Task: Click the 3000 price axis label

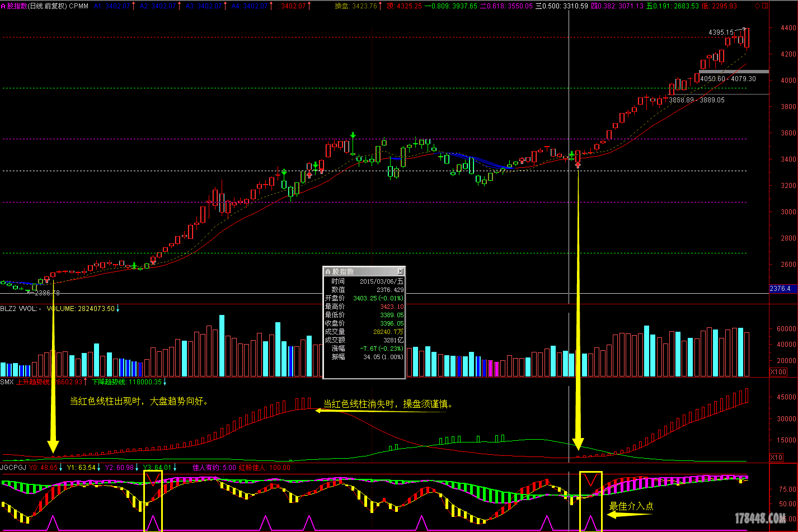Action: pos(788,212)
